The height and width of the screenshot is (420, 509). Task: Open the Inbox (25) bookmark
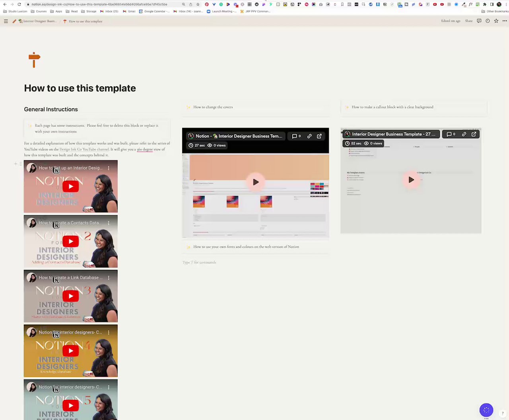(x=109, y=12)
